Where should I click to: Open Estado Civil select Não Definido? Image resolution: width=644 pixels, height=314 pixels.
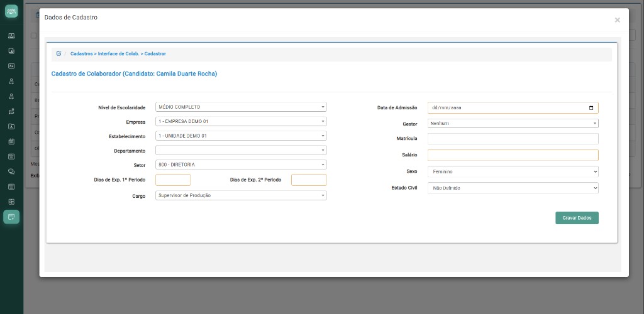point(513,188)
